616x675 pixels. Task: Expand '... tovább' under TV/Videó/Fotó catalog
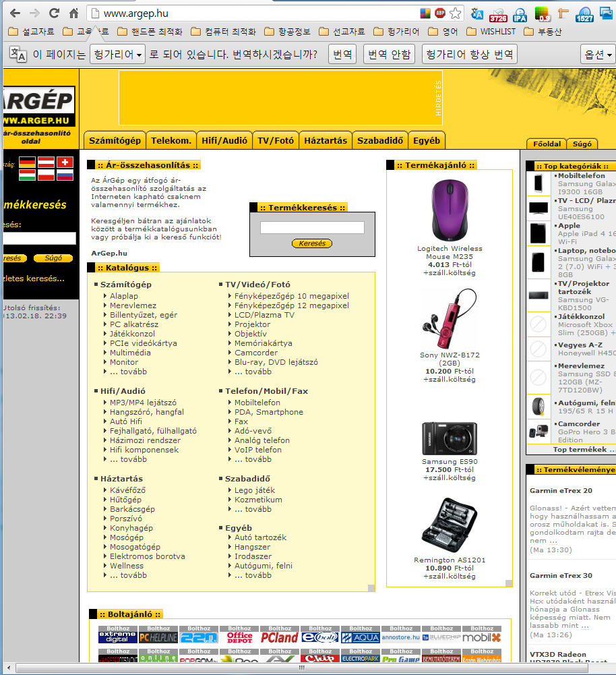253,372
